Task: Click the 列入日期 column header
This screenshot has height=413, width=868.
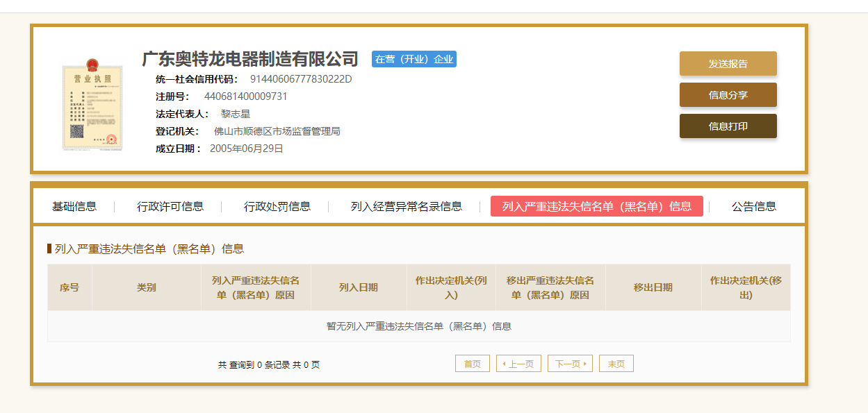Action: click(359, 287)
